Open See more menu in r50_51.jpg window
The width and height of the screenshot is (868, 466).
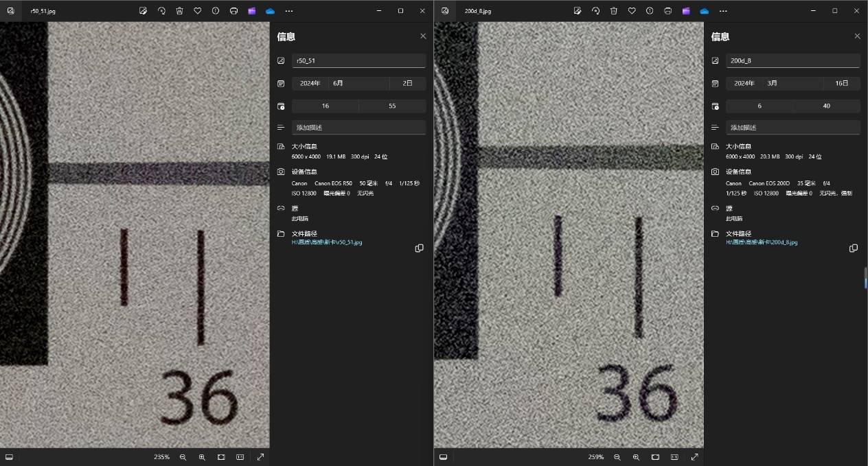tap(288, 11)
